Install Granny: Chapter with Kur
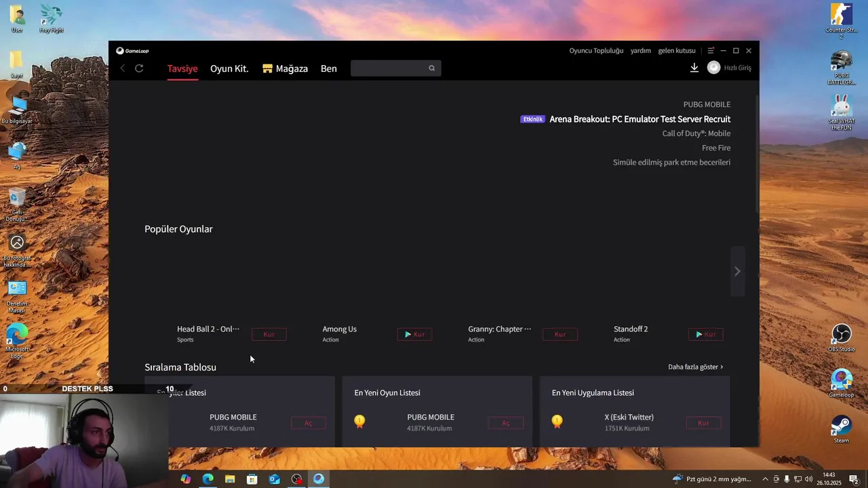 coord(560,334)
